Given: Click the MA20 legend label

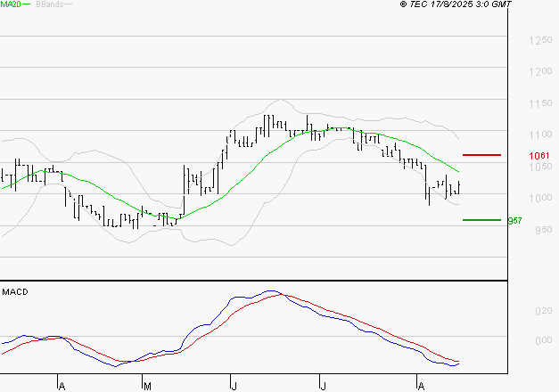Looking at the screenshot, I should pos(11,5).
